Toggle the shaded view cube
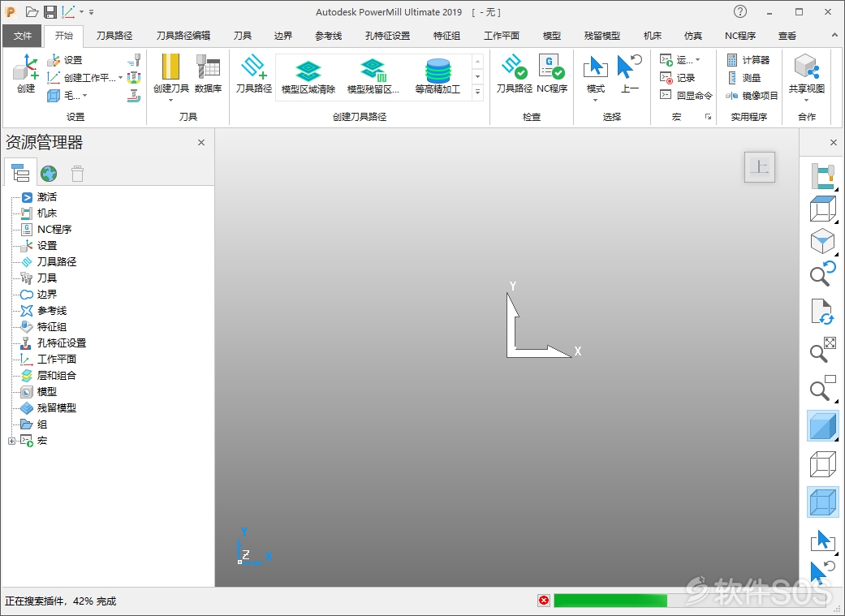Screen dimensions: 845x616 [x=823, y=426]
